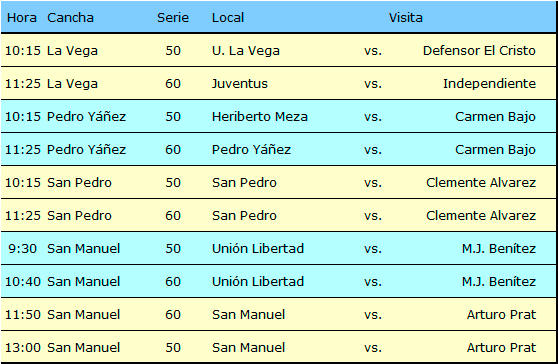Image resolution: width=558 pixels, height=364 pixels.
Task: Click the Visita column header
Action: coord(405,18)
